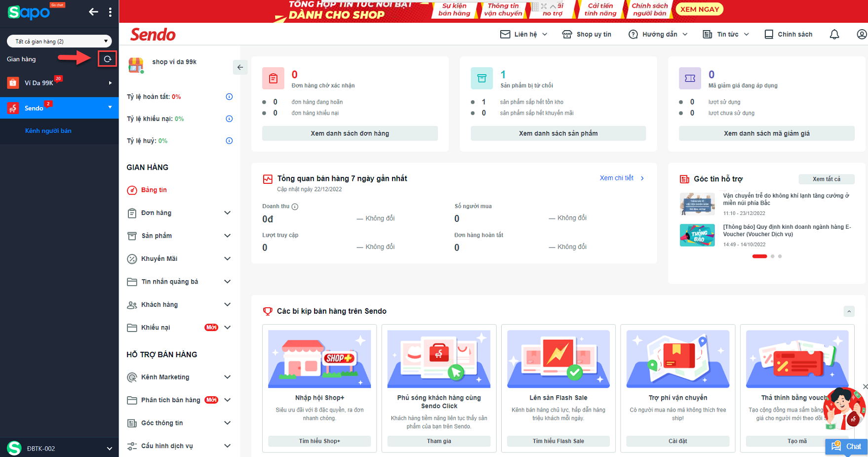The image size is (868, 457).
Task: Expand the Cấu hình dịch vụ menu
Action: click(227, 446)
